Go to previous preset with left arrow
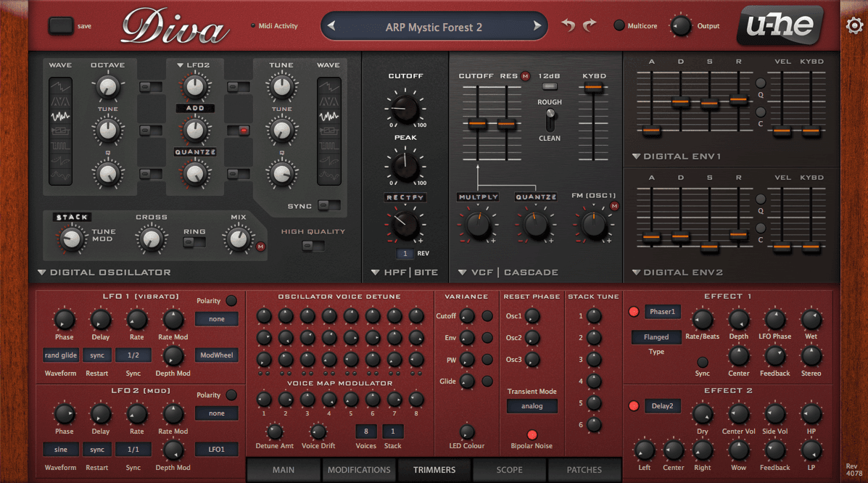Viewport: 868px width, 483px height. coord(331,25)
